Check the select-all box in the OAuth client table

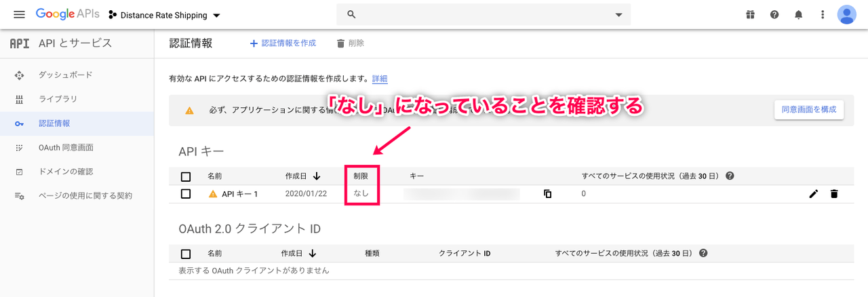(x=186, y=254)
